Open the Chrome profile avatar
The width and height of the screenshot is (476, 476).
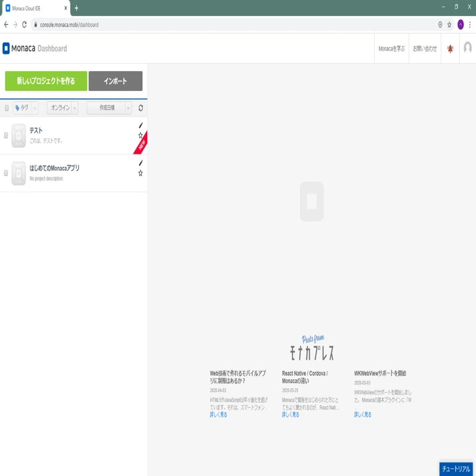(x=461, y=25)
